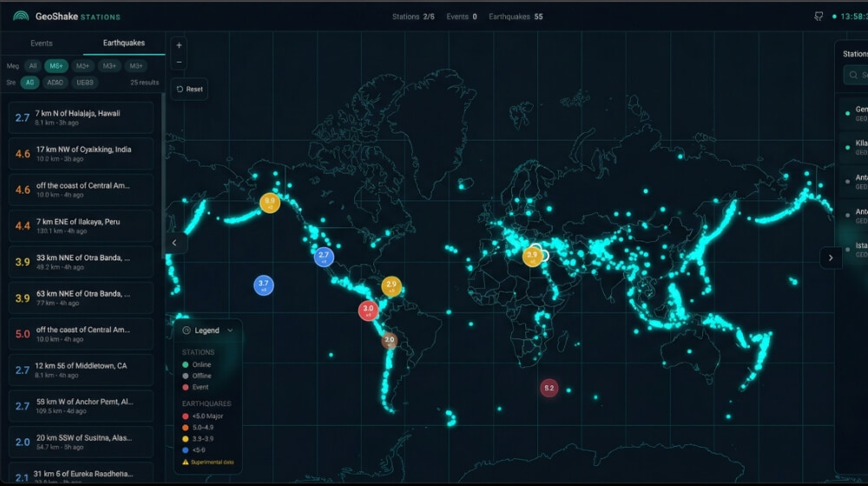Toggle the UEBS source filter chip
Screen dimensions: 868x486
coord(85,82)
